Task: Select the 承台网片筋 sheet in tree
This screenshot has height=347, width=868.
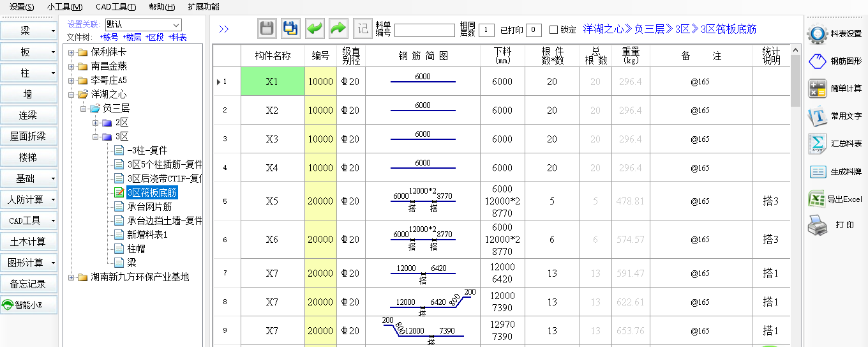Action: click(x=149, y=206)
